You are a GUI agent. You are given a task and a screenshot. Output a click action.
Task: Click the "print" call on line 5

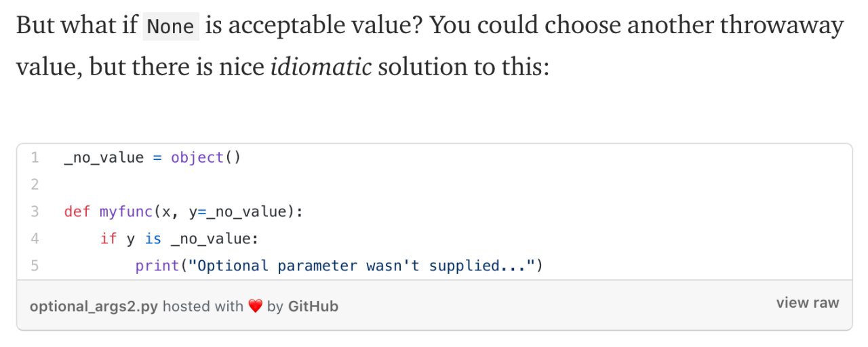(x=157, y=266)
